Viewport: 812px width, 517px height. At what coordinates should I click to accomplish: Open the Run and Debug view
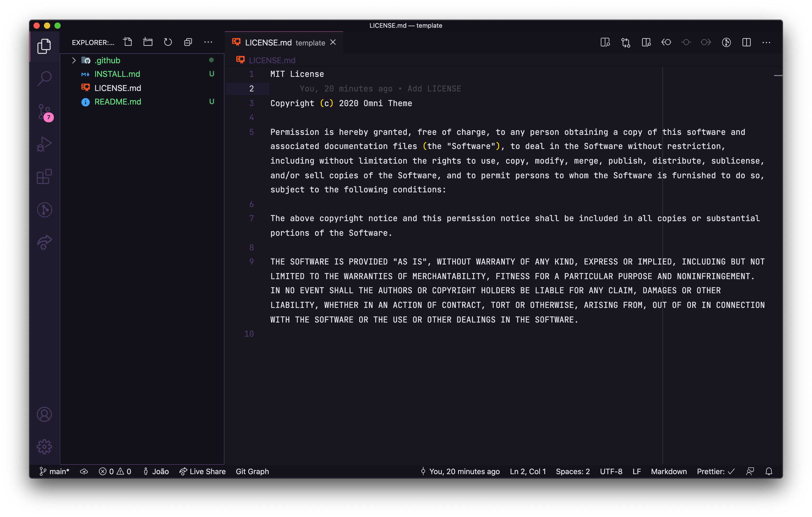(44, 144)
